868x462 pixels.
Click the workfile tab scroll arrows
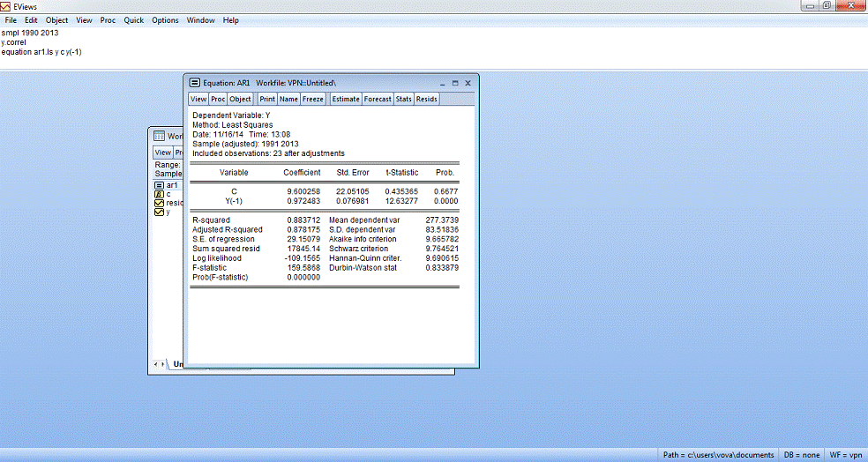[x=159, y=364]
